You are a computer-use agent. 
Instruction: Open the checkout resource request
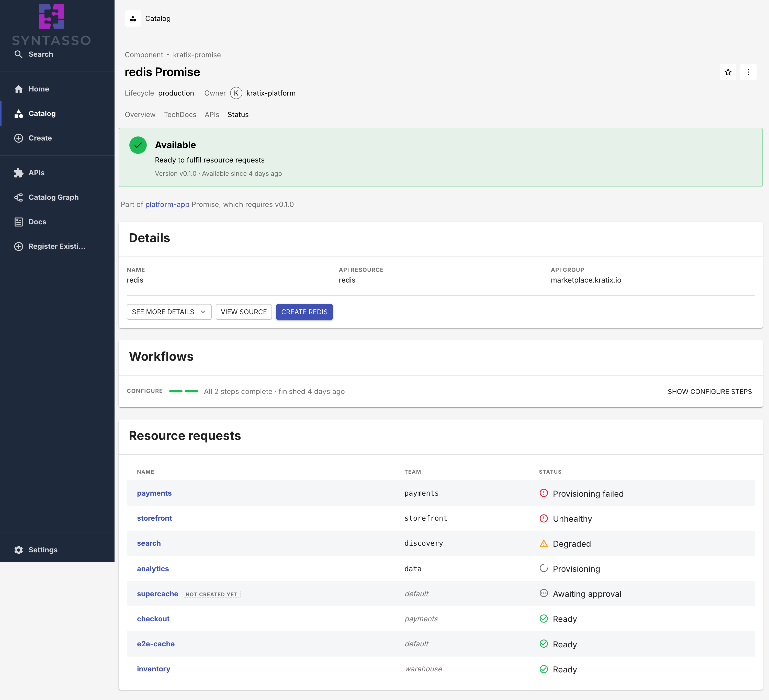coord(153,619)
